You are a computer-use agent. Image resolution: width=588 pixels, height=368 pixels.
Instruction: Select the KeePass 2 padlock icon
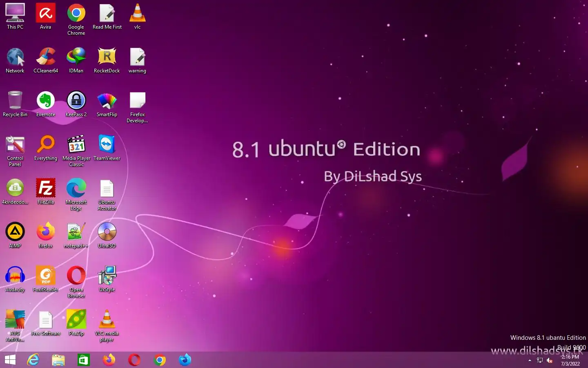[x=76, y=104]
